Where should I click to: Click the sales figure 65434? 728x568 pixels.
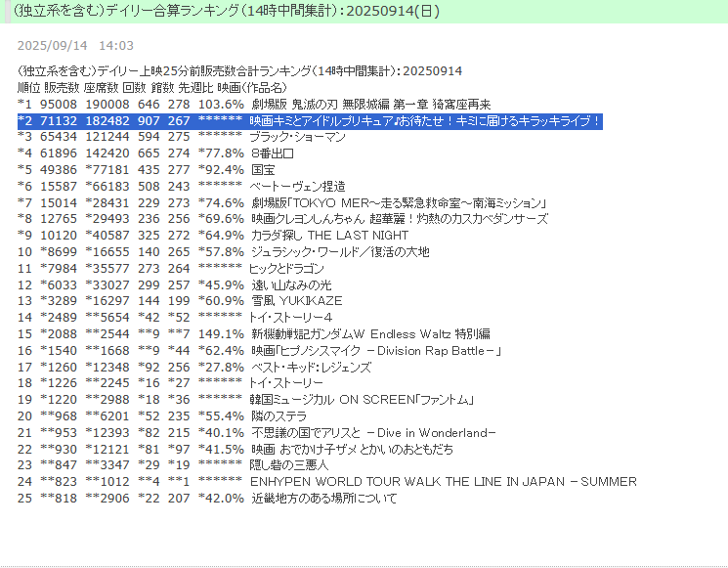[x=59, y=137]
